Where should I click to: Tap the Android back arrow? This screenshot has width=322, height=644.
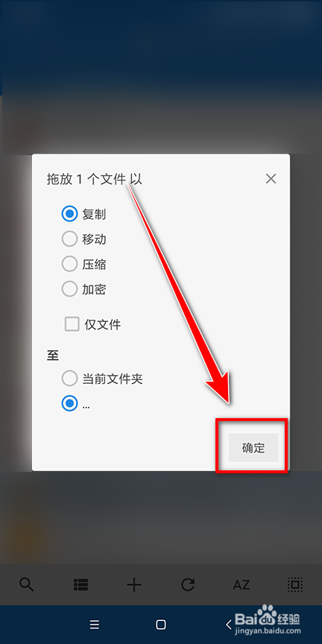pyautogui.click(x=229, y=625)
